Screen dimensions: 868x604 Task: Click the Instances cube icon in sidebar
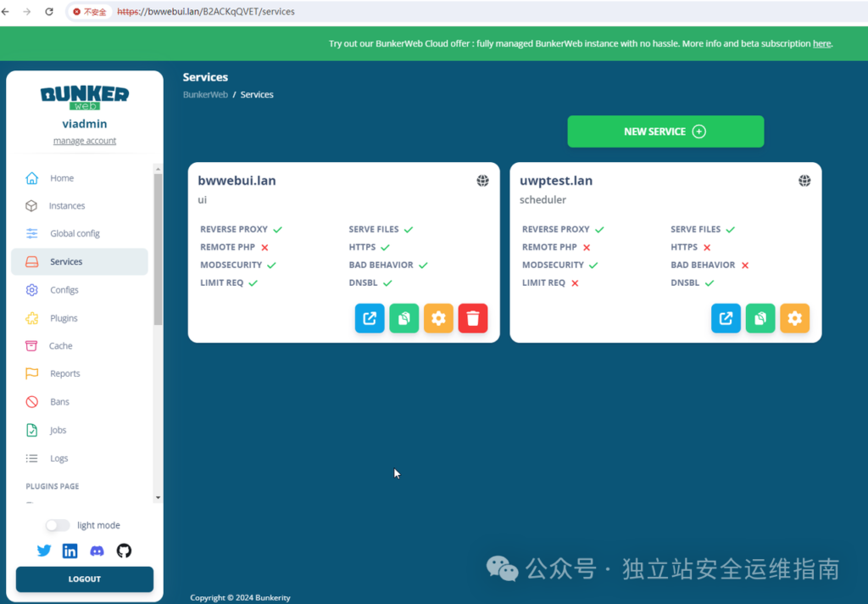(x=31, y=205)
